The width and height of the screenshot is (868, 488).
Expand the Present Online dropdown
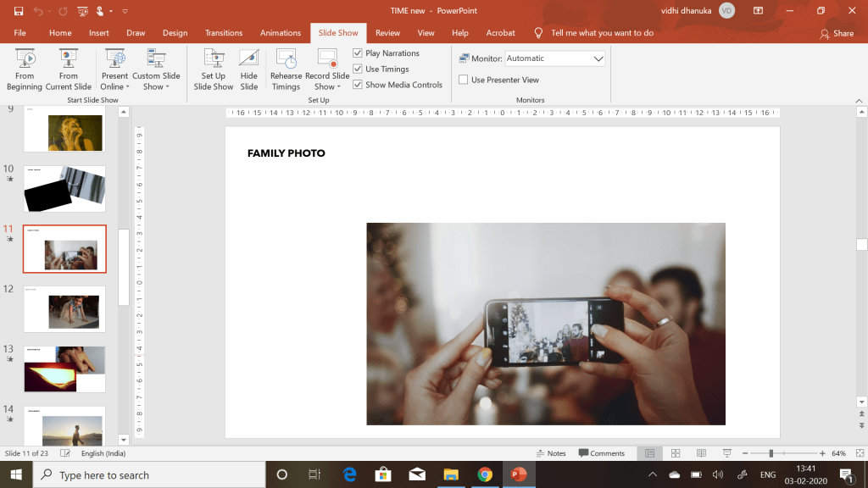point(114,80)
